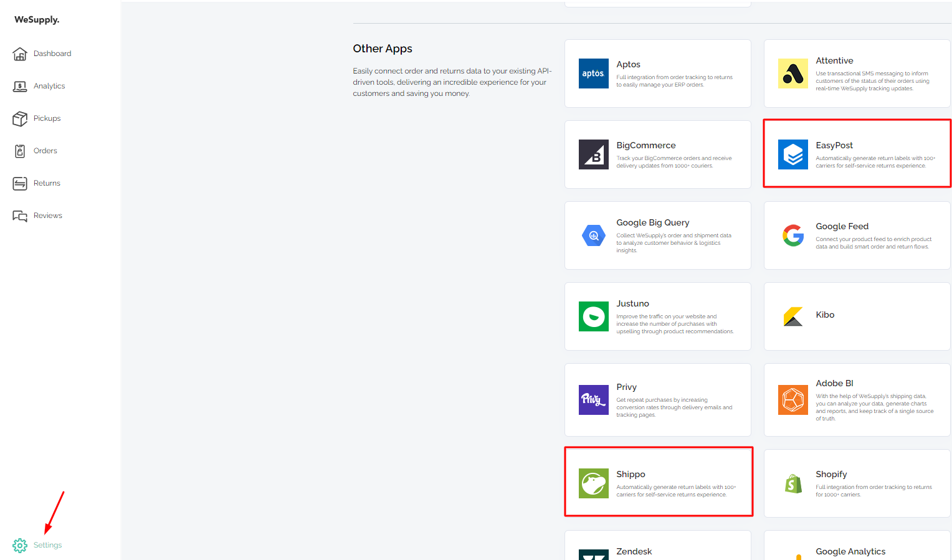Open the Attentive app title
This screenshot has height=560, width=952.
(x=835, y=60)
